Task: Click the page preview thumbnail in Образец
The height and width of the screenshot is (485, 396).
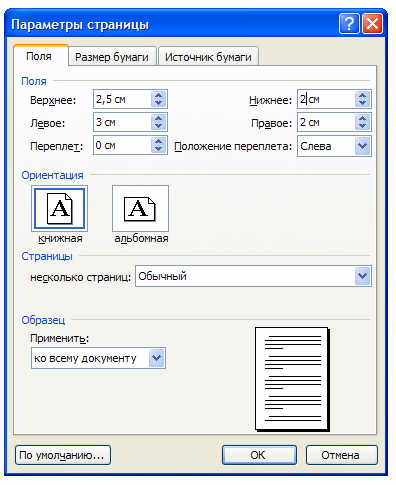Action: (292, 379)
